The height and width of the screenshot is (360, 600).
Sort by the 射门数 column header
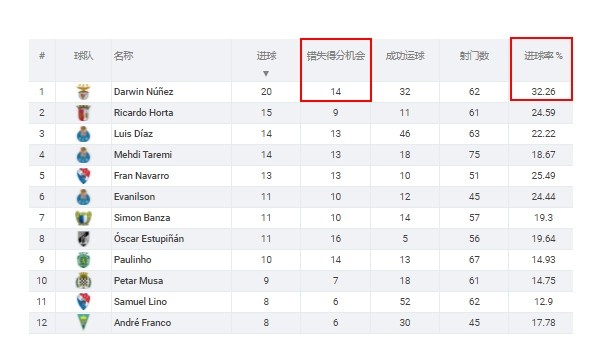(474, 56)
